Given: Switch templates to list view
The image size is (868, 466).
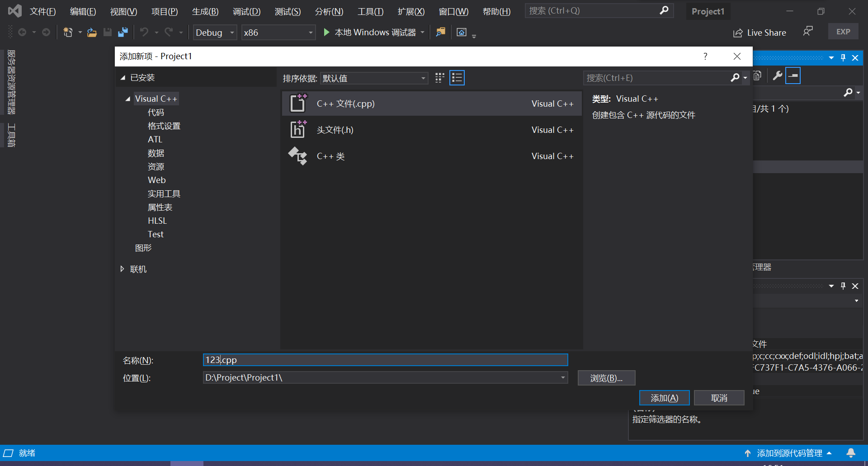Looking at the screenshot, I should tap(457, 77).
